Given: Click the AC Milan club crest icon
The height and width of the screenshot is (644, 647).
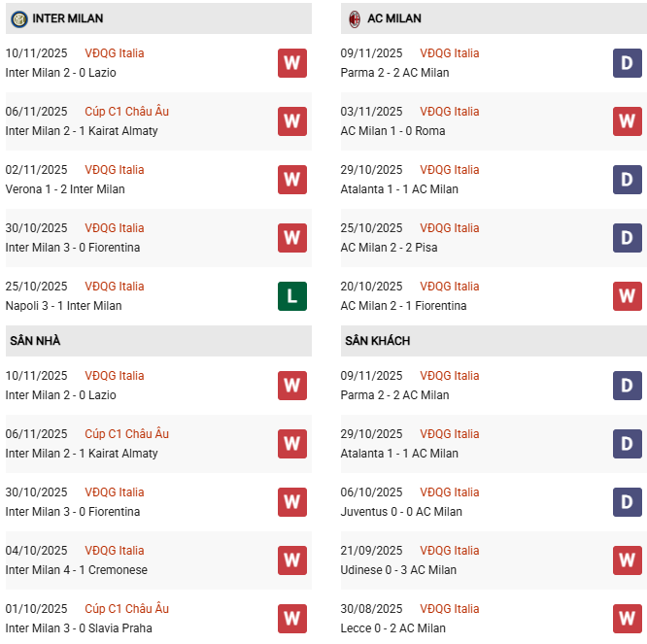Looking at the screenshot, I should [355, 18].
